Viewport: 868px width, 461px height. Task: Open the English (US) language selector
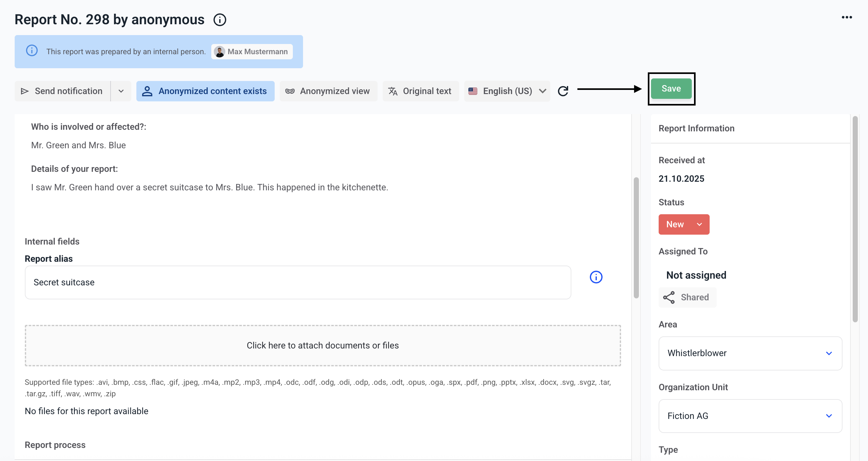(x=507, y=91)
